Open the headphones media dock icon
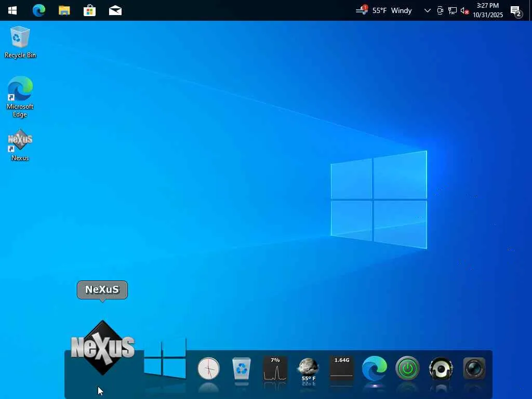The height and width of the screenshot is (399, 532). click(441, 368)
